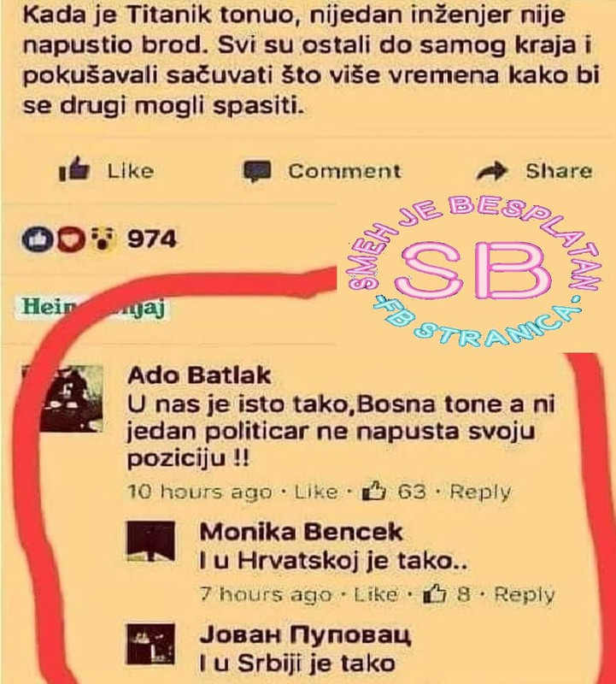Click the Comment speech bubble icon
616x684 pixels.
(257, 171)
